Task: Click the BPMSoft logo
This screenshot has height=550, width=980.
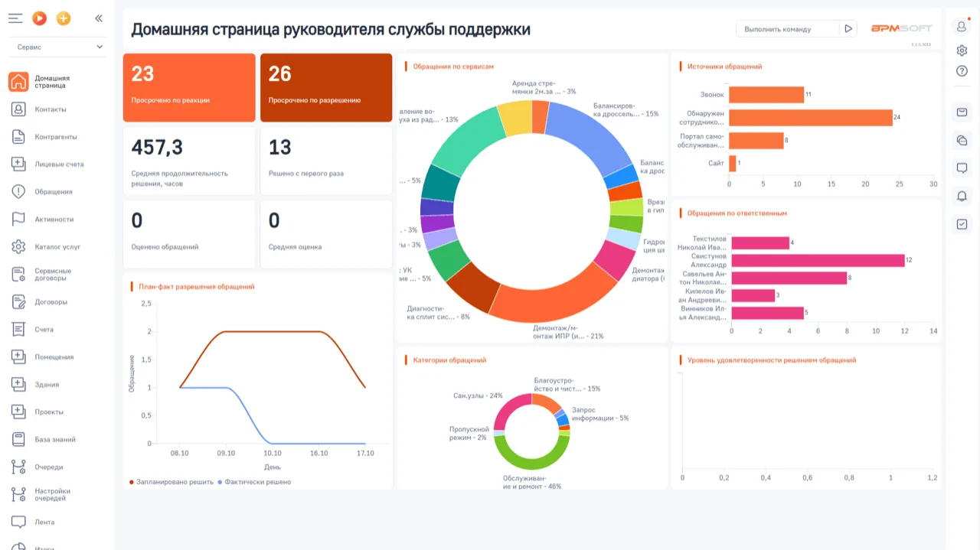Action: [x=901, y=28]
